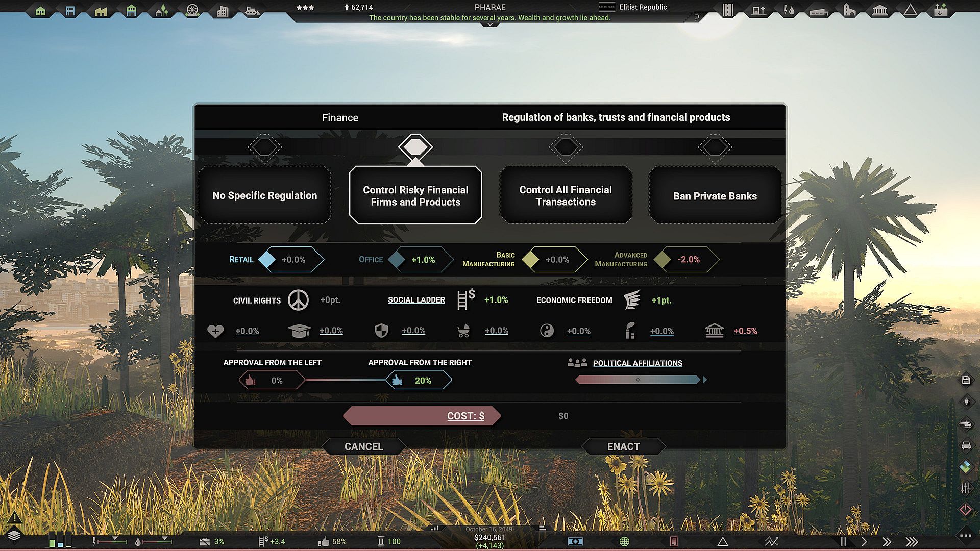Open the parks and trees menu icon

coord(162,11)
